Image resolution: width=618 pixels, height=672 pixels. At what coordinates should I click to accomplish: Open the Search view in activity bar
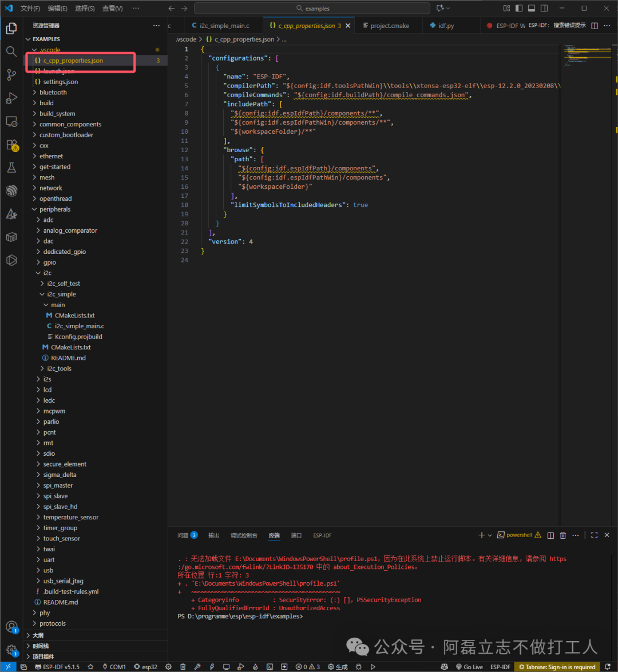pos(11,51)
